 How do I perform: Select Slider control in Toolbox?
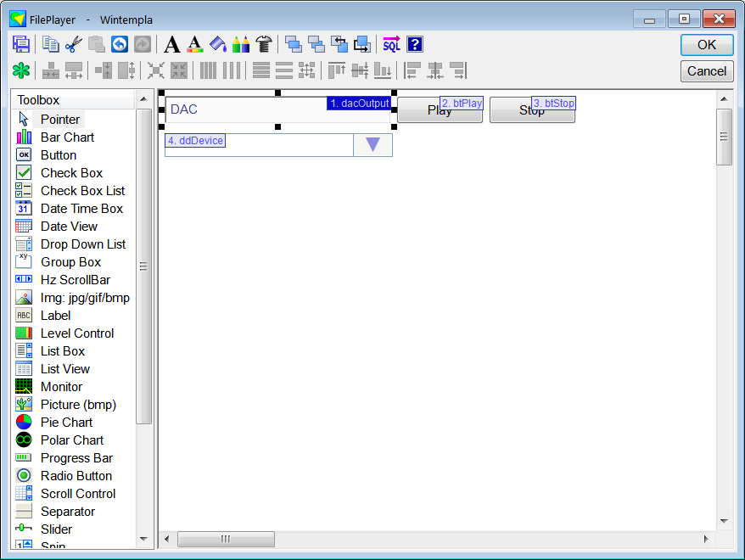56,529
